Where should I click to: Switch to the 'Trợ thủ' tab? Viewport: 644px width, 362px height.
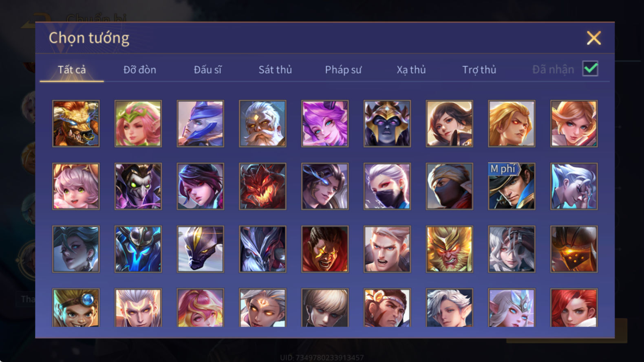(x=479, y=70)
